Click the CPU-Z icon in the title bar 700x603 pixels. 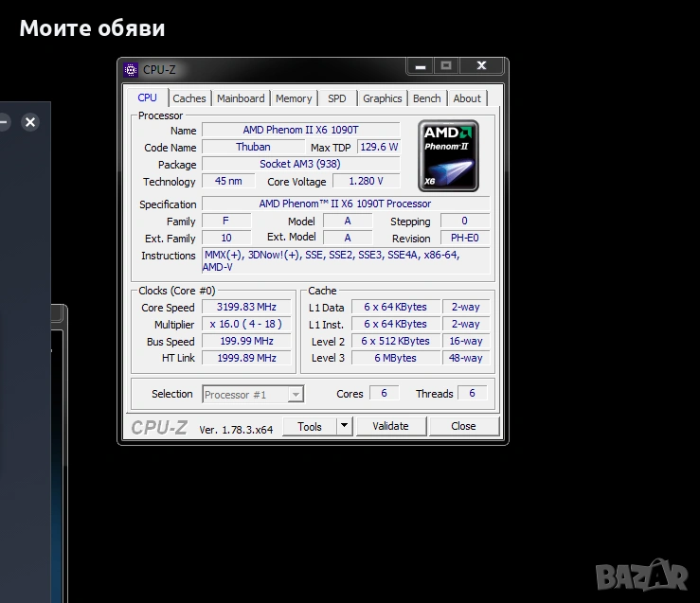click(x=132, y=69)
